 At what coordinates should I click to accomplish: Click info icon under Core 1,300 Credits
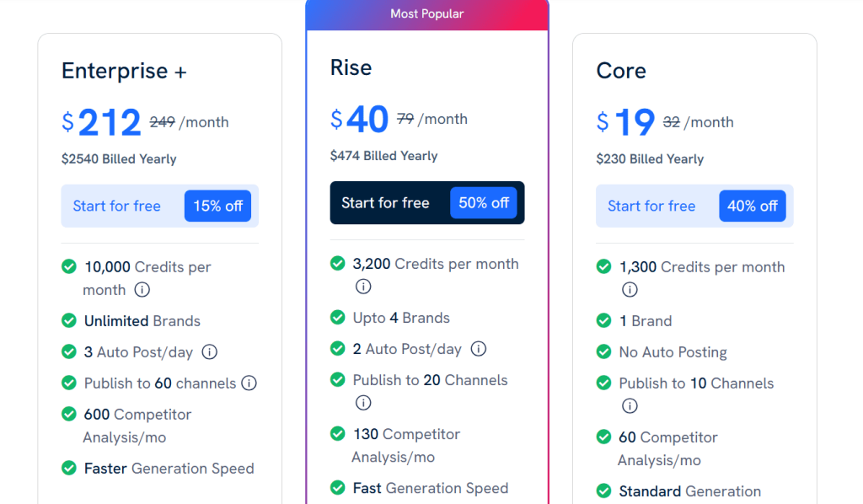pos(630,290)
